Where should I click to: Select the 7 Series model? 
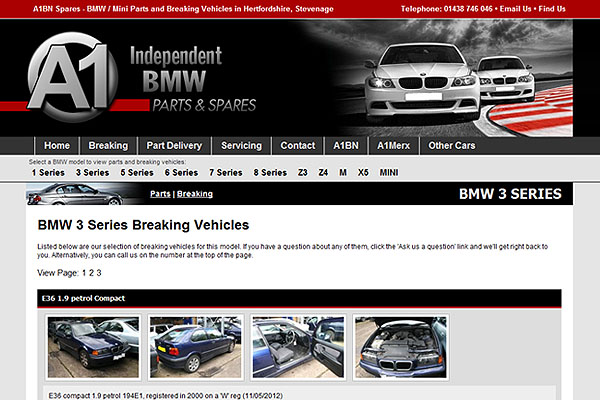[x=226, y=173]
